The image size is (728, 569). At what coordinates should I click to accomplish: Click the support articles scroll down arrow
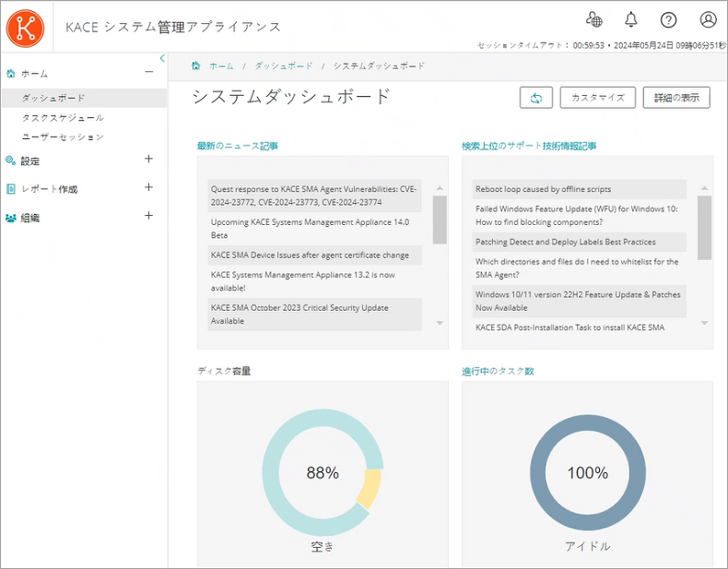704,323
